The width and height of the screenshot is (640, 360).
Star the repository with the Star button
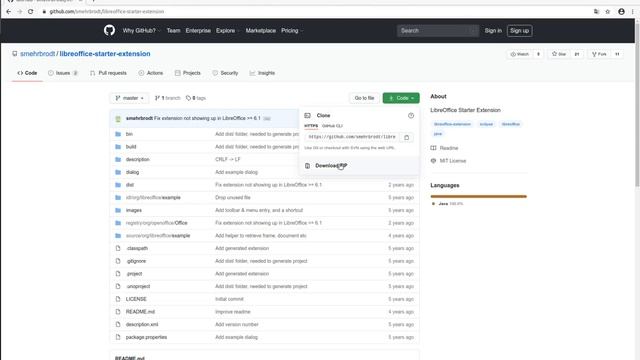click(x=559, y=54)
